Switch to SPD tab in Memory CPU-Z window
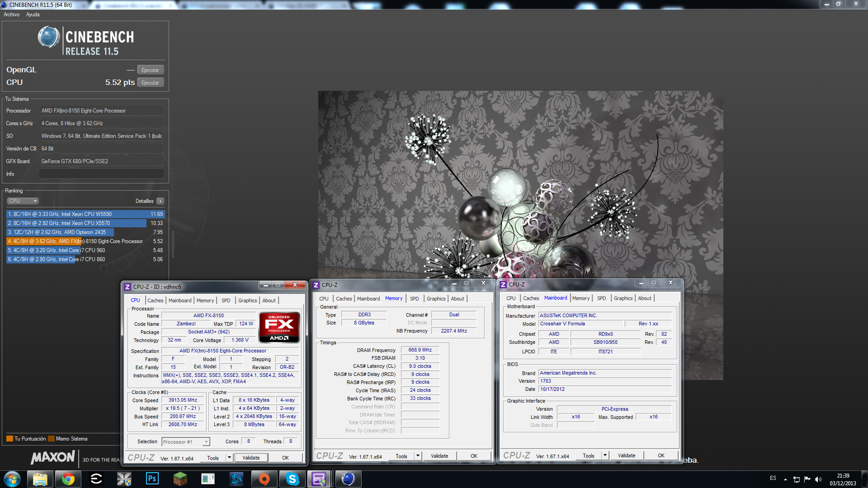Viewport: 868px width, 488px height. click(415, 299)
